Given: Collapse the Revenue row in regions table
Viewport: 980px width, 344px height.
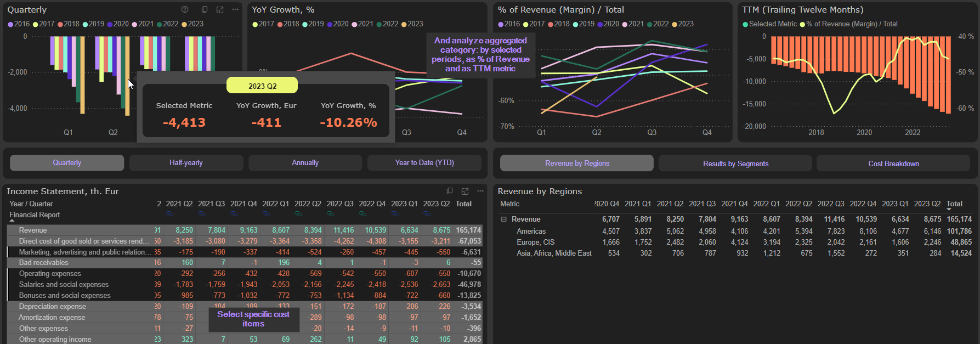Looking at the screenshot, I should 503,219.
